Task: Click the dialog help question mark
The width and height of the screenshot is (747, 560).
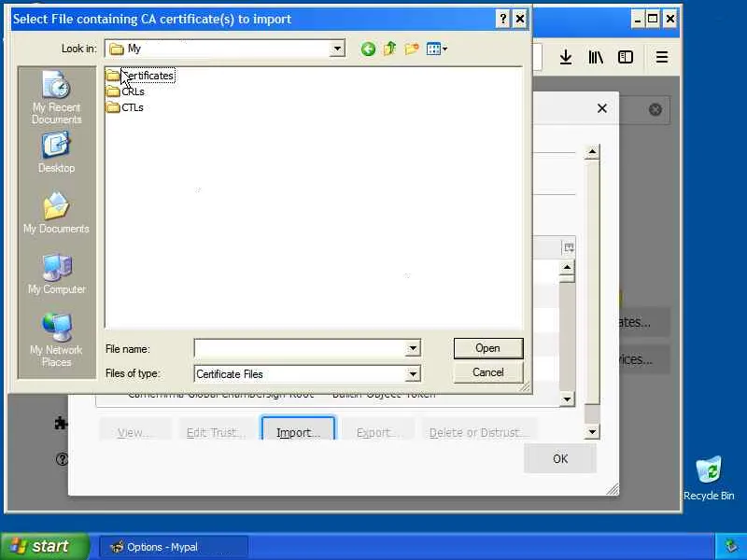Action: tap(503, 19)
